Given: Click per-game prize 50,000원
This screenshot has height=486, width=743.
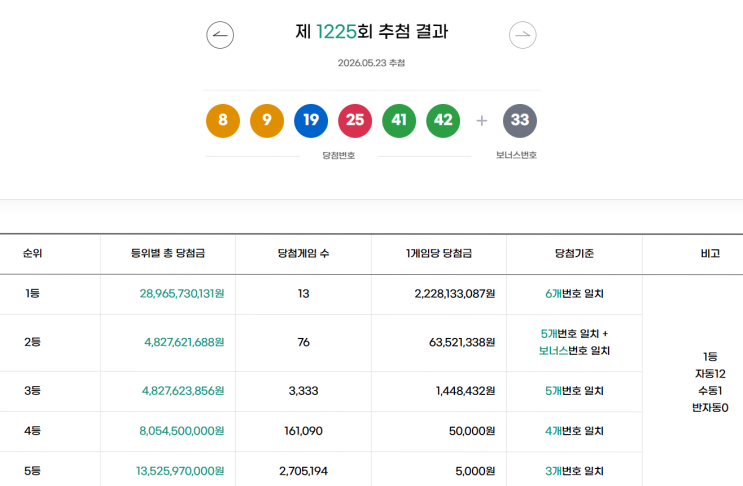Looking at the screenshot, I should coord(472,431).
